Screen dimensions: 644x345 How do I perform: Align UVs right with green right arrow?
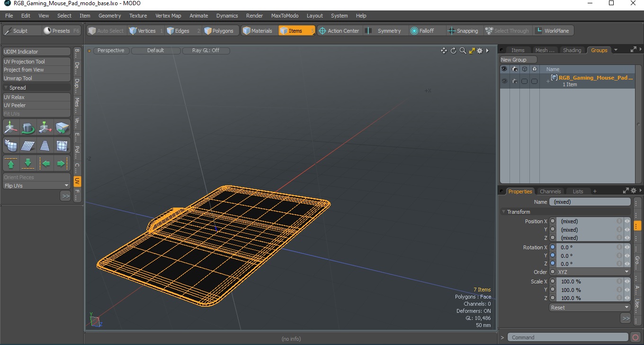click(x=62, y=163)
